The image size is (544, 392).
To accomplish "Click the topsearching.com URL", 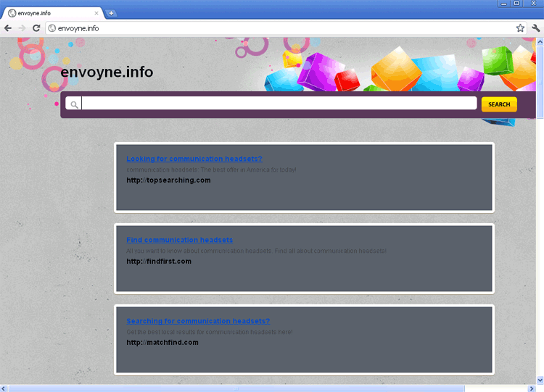I will tap(168, 180).
